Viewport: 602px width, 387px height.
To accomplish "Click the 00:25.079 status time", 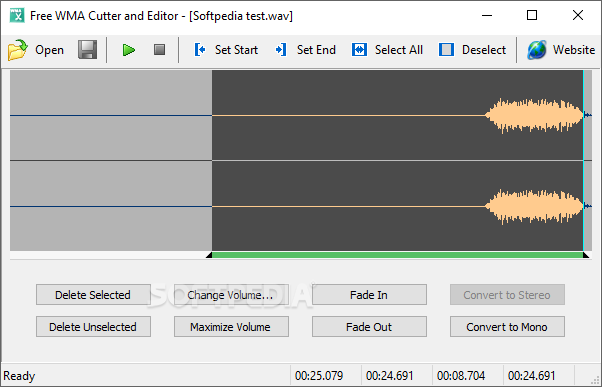I will pos(319,375).
